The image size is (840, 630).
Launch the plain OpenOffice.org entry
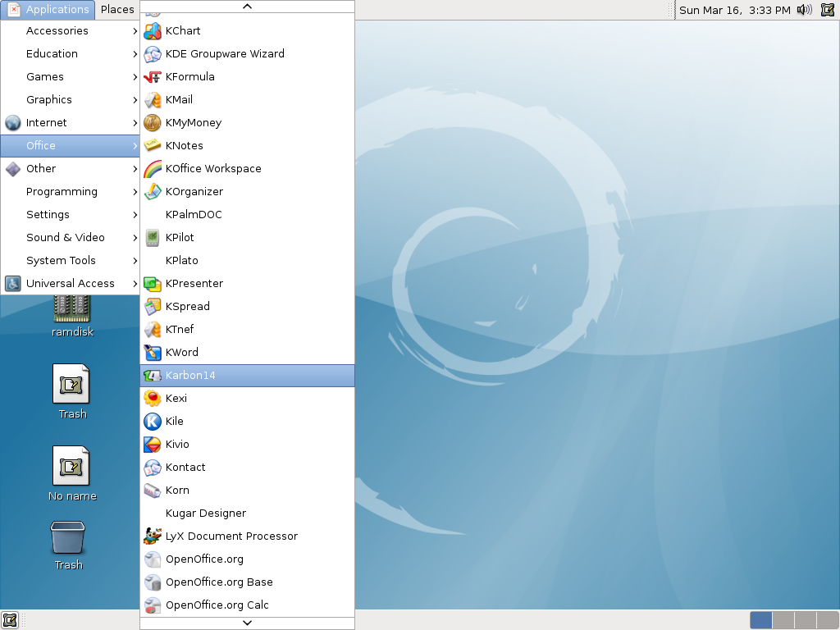pyautogui.click(x=247, y=559)
